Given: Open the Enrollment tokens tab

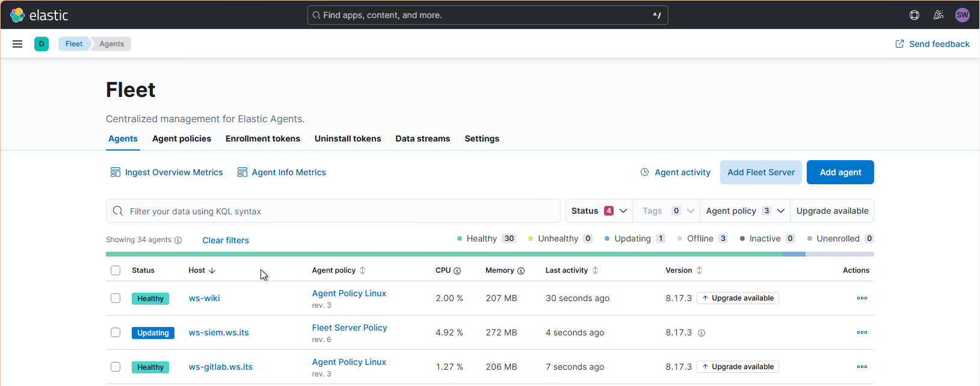Looking at the screenshot, I should click(x=263, y=139).
